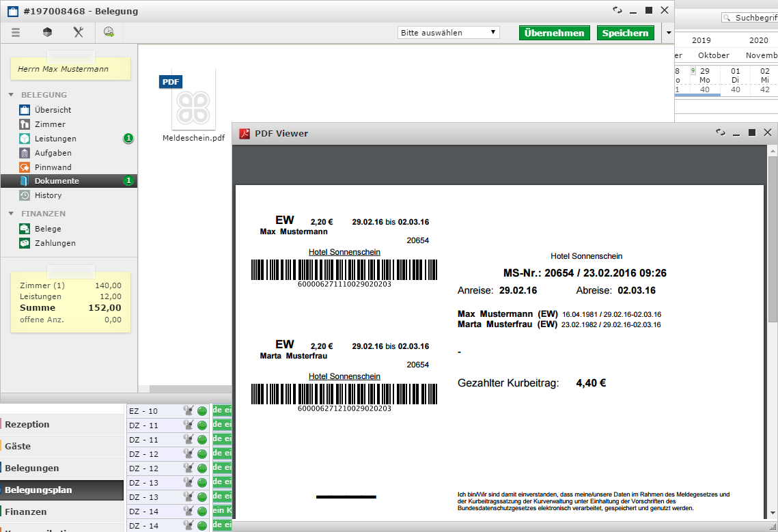Click barcode number 600006271210029020203
Viewport: 778px width, 532px height.
[344, 408]
